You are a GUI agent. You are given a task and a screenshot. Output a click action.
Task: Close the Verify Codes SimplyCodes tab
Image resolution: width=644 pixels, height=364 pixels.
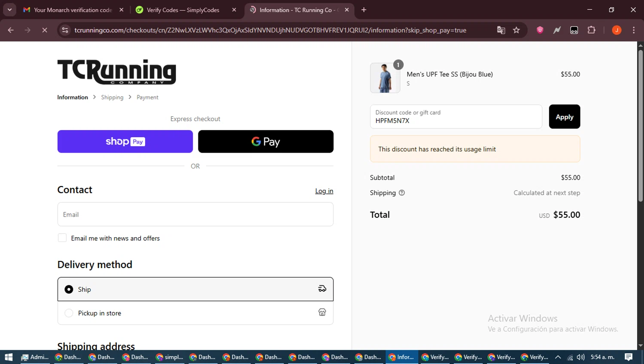click(x=234, y=9)
